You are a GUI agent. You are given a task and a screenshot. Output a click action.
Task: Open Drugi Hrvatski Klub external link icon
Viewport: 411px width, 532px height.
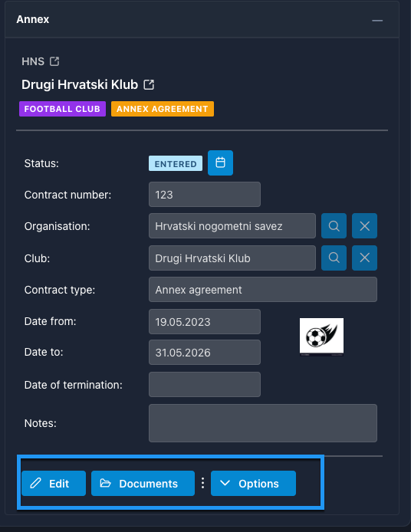click(x=149, y=84)
